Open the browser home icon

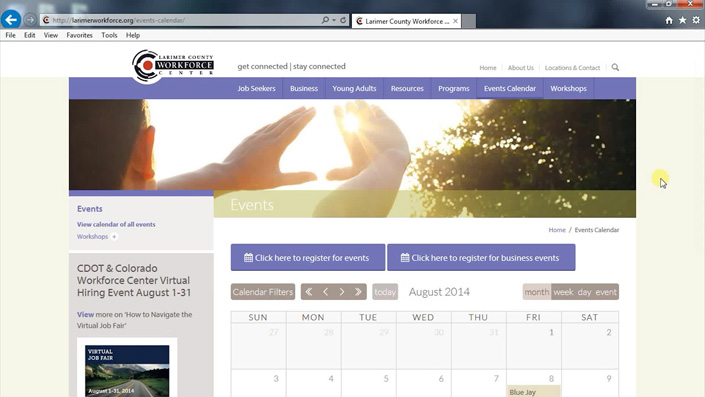coord(669,20)
